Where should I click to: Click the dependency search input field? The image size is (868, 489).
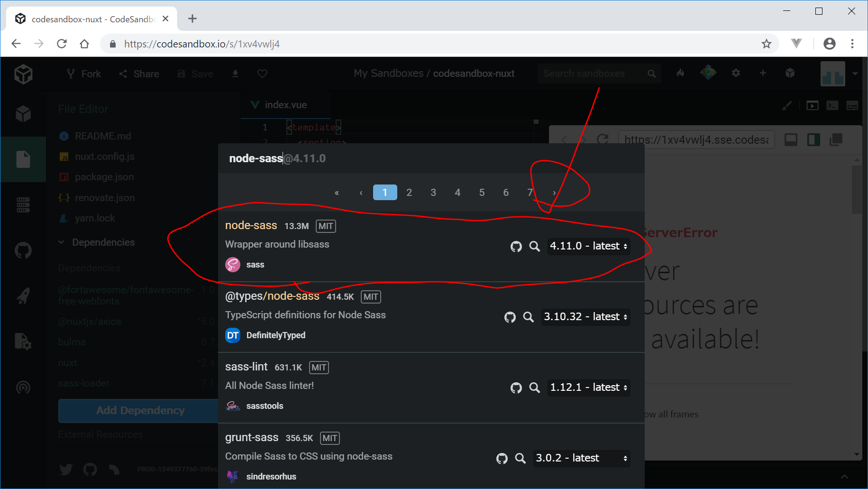click(x=427, y=158)
